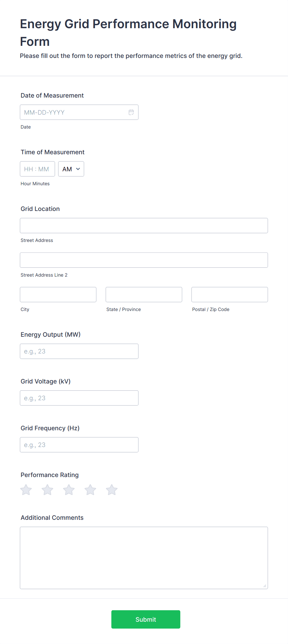Screen dimensions: 288x644
Task: Focus the Postal / Zip Code field
Action: pos(230,295)
